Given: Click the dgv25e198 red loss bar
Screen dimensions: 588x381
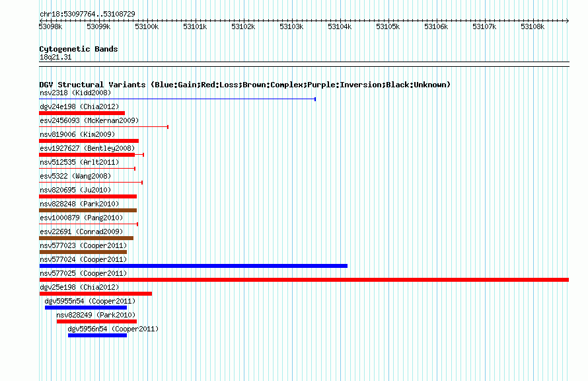Looking at the screenshot, I should (x=96, y=294).
